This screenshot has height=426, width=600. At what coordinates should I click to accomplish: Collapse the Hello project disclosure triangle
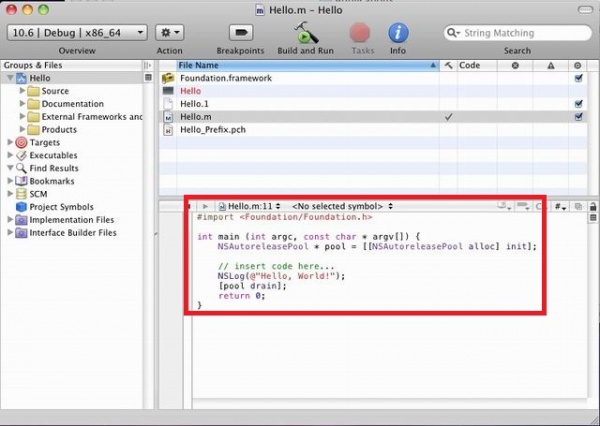(x=10, y=78)
